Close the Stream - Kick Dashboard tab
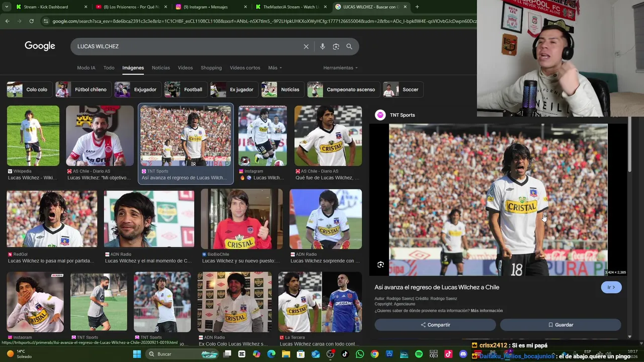Viewport: 644px width, 362px height. pyautogui.click(x=86, y=7)
